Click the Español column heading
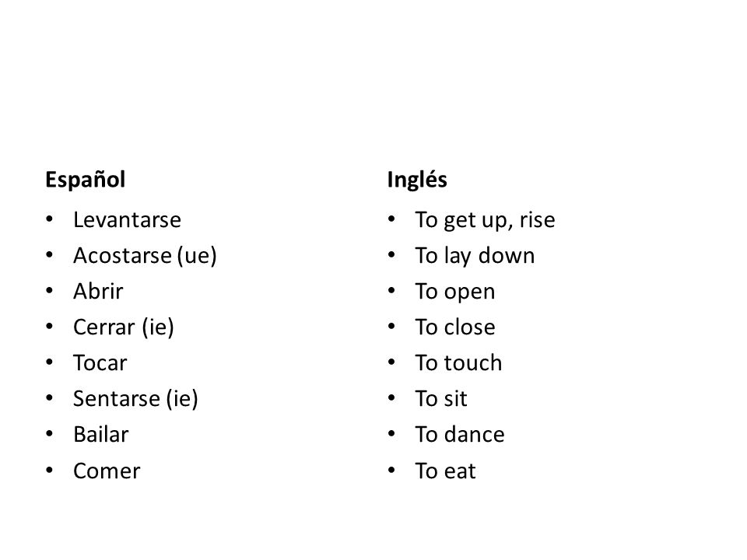The height and width of the screenshot is (560, 747). pyautogui.click(x=86, y=180)
